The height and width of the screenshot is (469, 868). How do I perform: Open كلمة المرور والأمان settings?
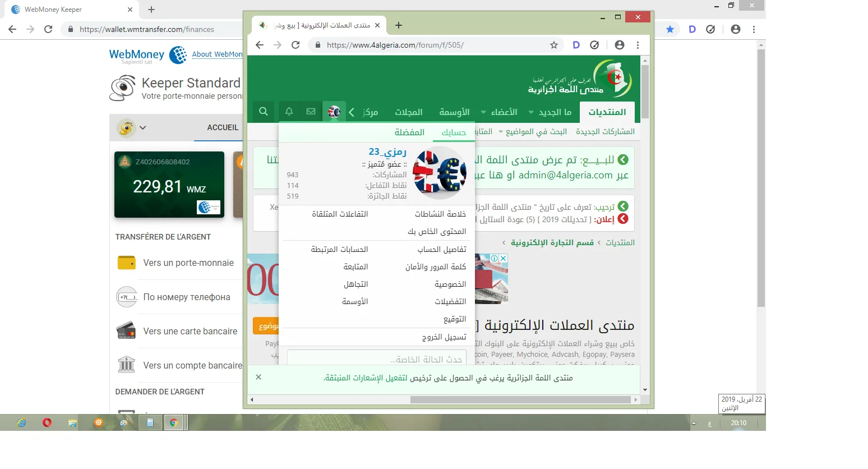click(x=436, y=266)
